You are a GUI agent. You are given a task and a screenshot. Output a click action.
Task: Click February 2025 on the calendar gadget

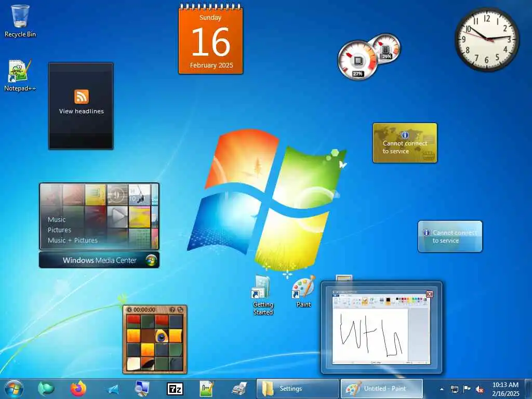(211, 65)
